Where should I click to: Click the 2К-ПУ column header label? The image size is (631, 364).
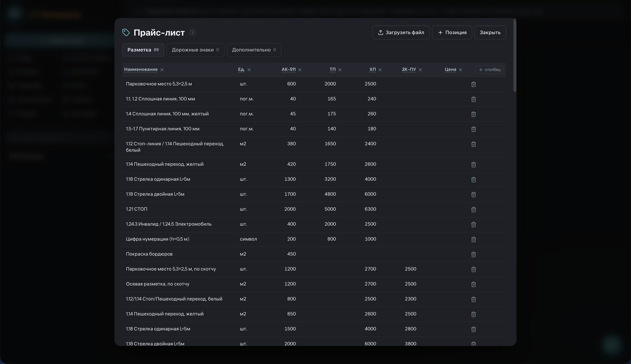pos(409,70)
